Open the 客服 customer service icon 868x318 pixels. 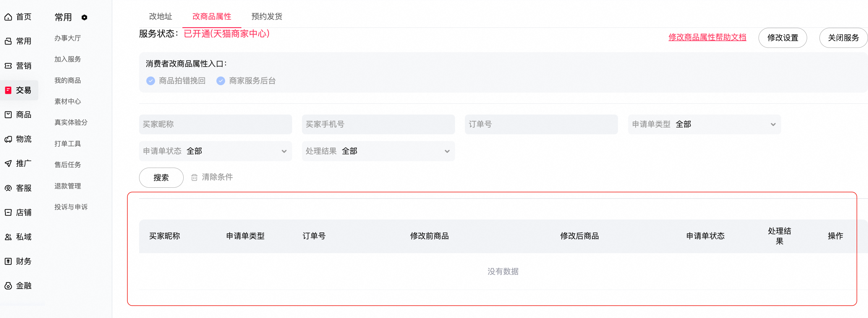pyautogui.click(x=8, y=188)
